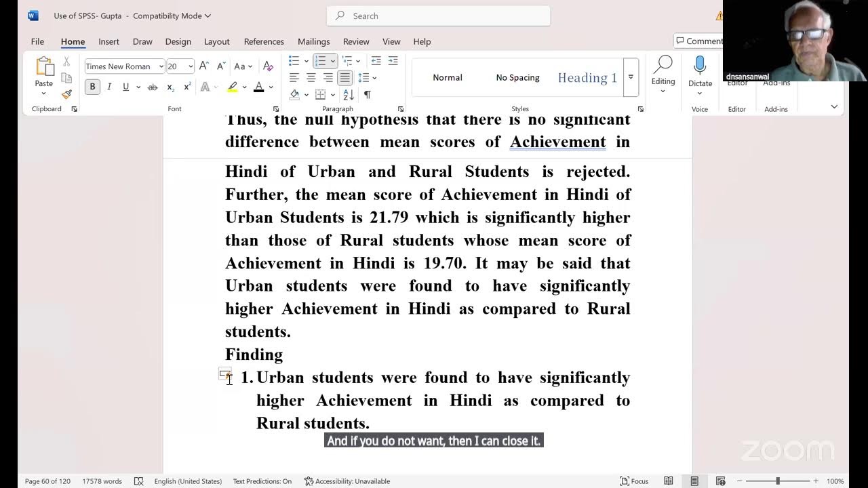868x488 pixels.
Task: Toggle Underline formatting
Action: pos(125,87)
